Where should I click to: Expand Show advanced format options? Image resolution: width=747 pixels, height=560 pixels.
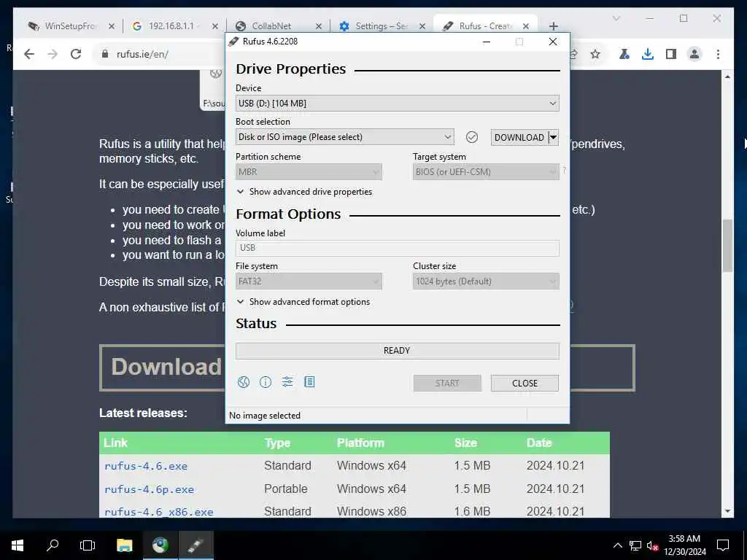[x=303, y=302]
